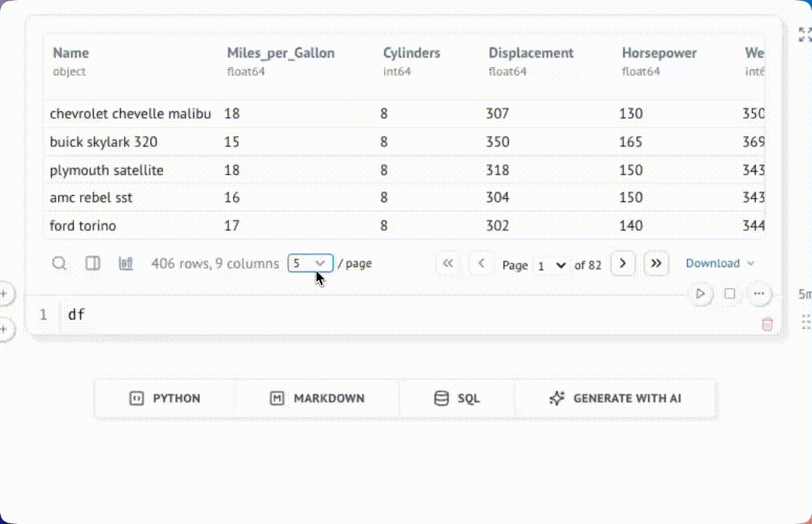Click the ford torino cell

(83, 226)
